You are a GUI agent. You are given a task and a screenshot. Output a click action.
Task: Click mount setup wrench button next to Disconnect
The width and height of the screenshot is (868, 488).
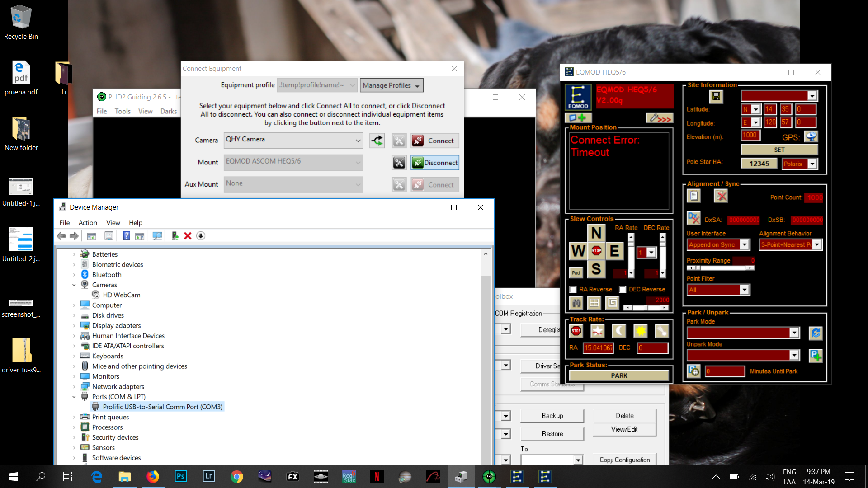[x=399, y=163]
